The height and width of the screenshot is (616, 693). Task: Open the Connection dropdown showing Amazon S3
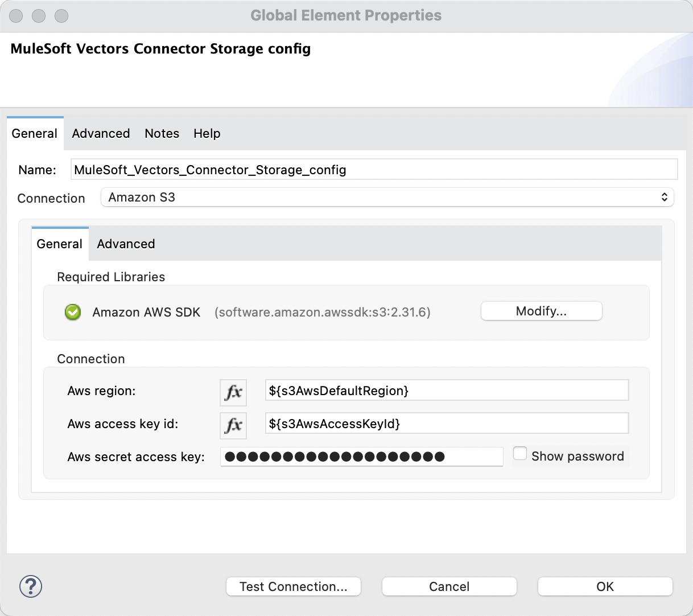tap(387, 197)
